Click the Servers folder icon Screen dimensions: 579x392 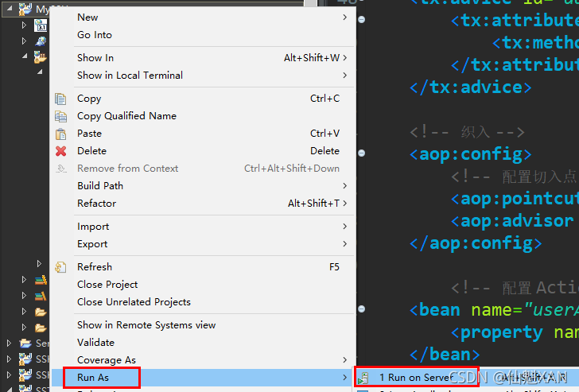(x=25, y=343)
